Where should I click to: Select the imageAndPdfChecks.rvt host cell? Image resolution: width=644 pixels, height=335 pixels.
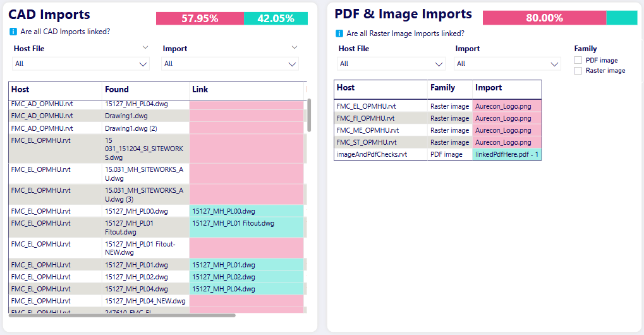coord(380,154)
